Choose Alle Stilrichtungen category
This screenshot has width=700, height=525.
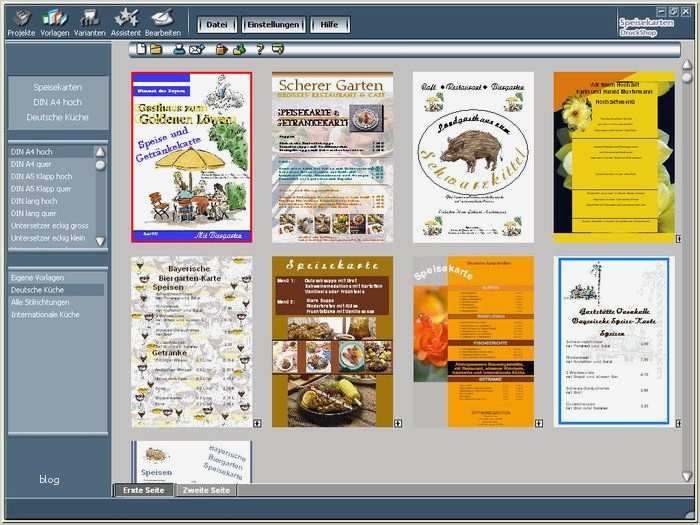pyautogui.click(x=56, y=302)
